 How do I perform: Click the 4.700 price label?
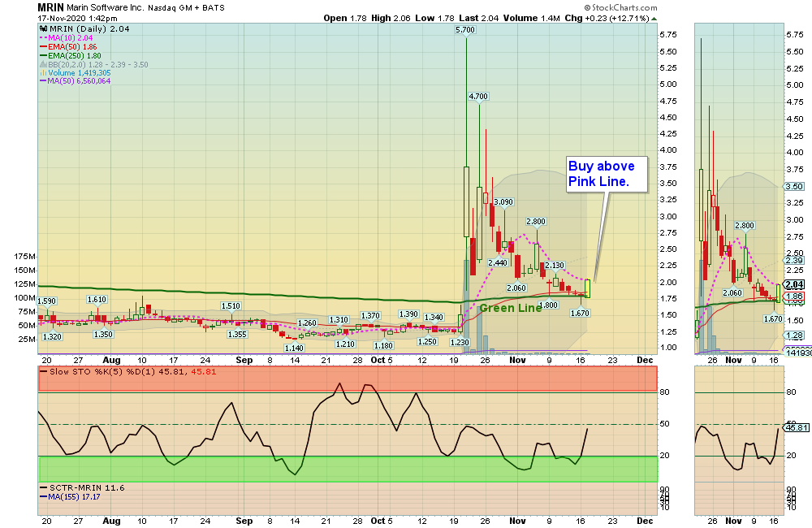coord(478,97)
